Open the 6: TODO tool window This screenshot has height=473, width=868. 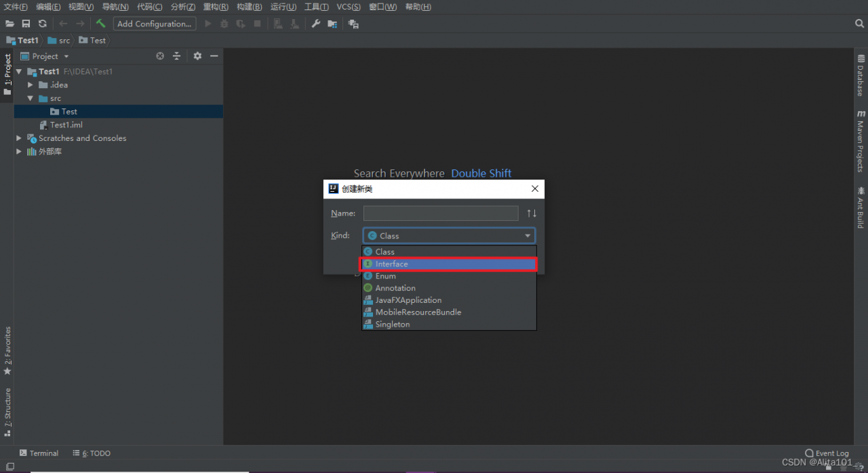(92, 453)
